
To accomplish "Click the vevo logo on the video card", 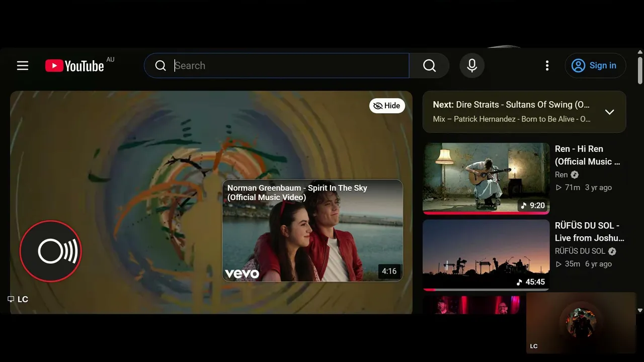I will [x=242, y=274].
